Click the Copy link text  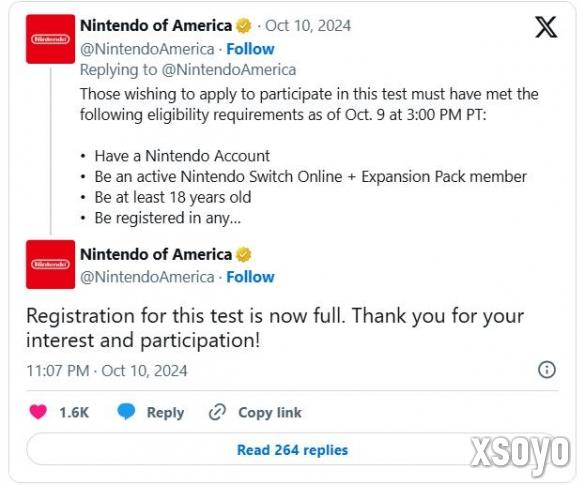coord(270,412)
